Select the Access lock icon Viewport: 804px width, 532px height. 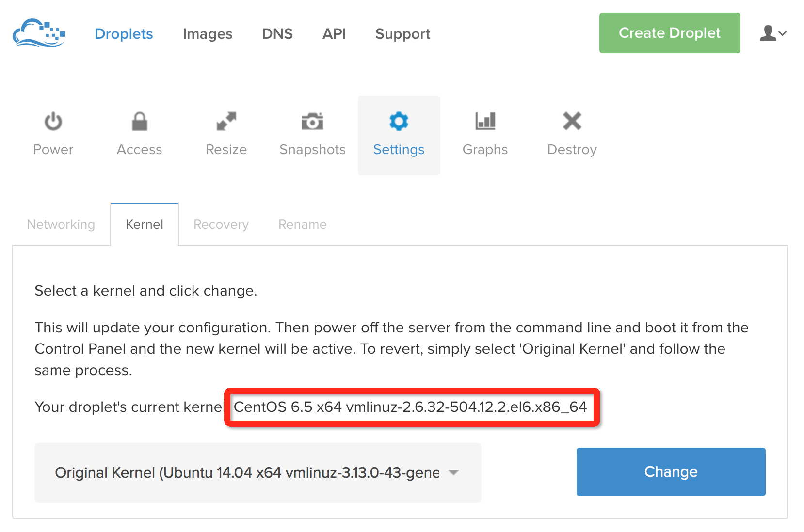click(140, 121)
